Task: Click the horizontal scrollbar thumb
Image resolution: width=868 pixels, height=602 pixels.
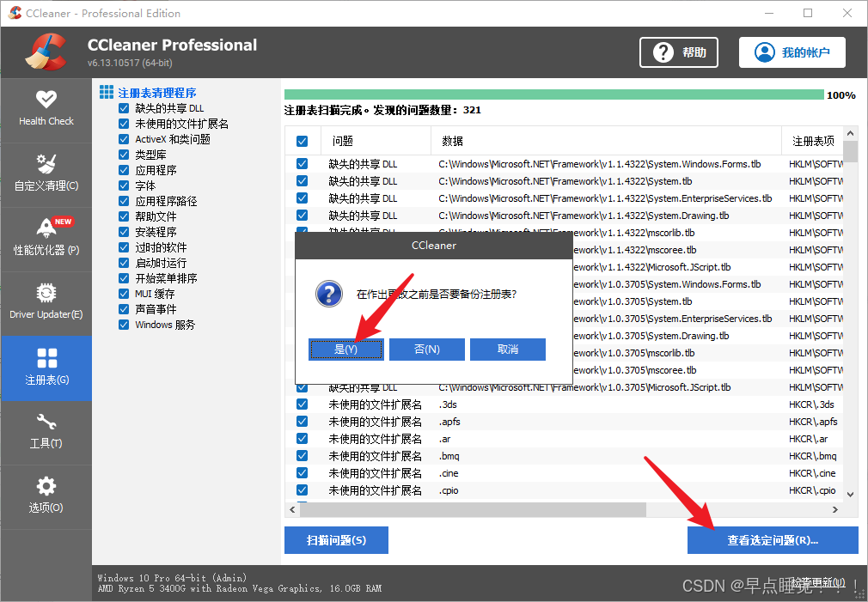Action: [474, 509]
